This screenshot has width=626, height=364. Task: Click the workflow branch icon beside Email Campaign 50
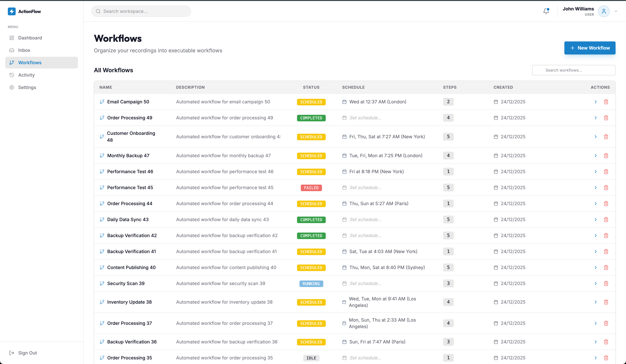click(102, 102)
